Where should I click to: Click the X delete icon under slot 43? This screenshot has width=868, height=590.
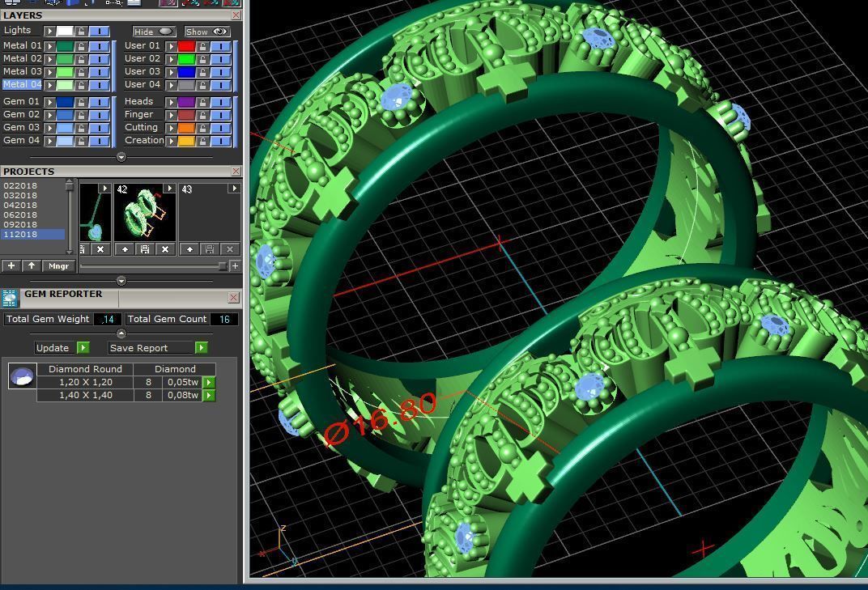pyautogui.click(x=230, y=249)
